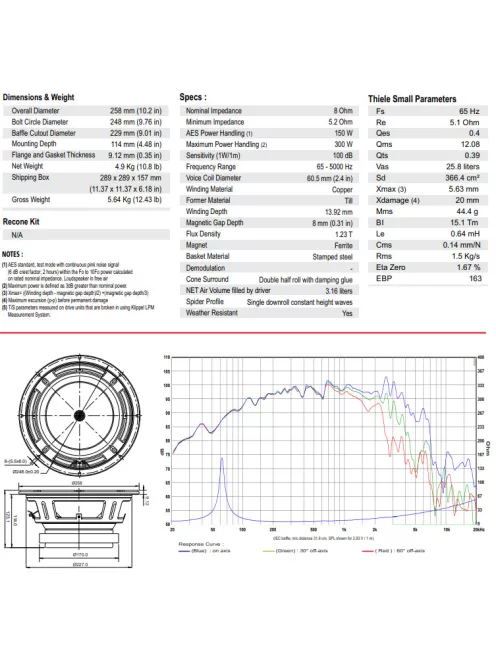Click the value '258 mm (10.2 in)'
Viewport: 496px width, 664px height.
(136, 111)
